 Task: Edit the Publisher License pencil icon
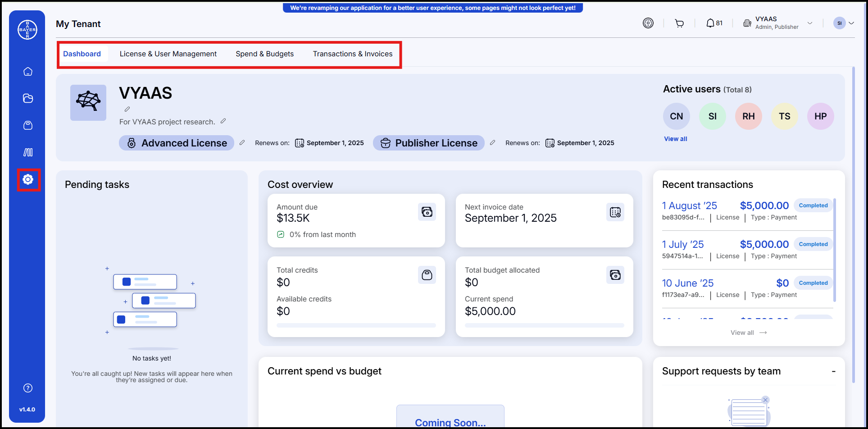492,142
